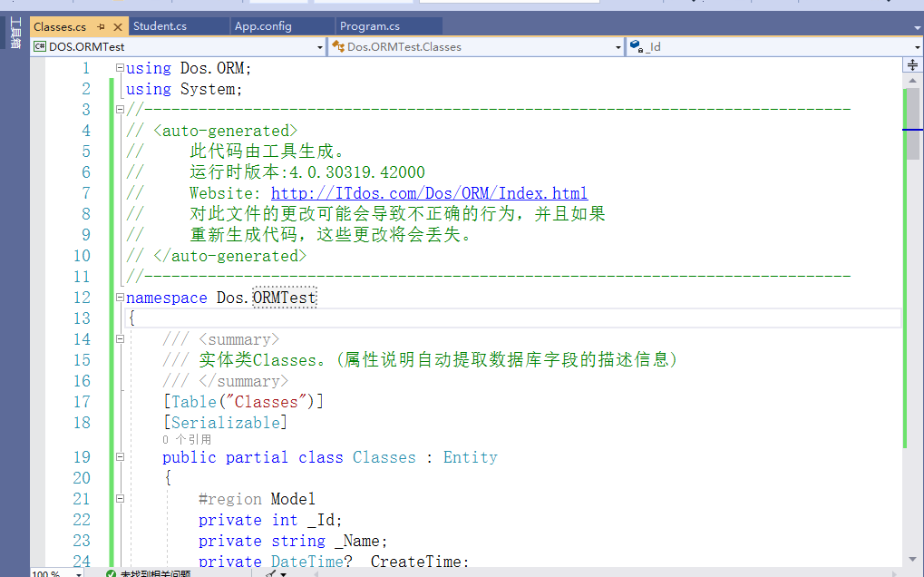
Task: Open the DOS.ORMTest project dropdown
Action: pos(319,46)
